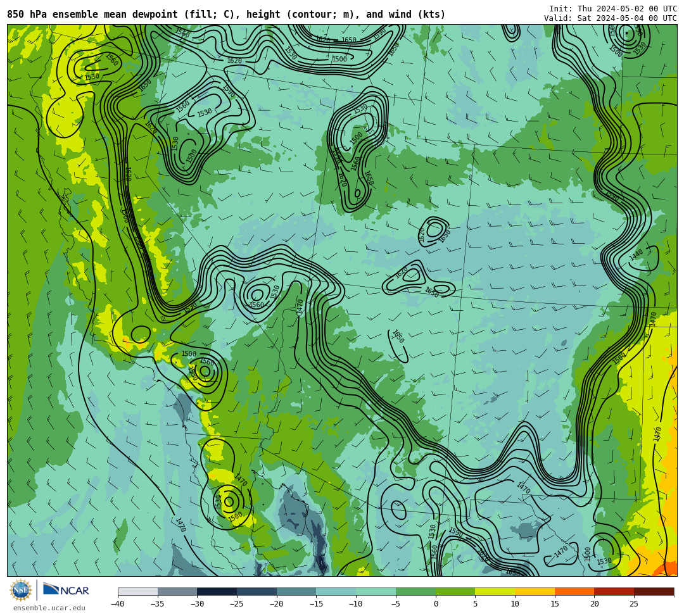Viewport: 684px width, 616px height.
Task: Pick the -5 to 0 green color bar segment
Action: 415,591
